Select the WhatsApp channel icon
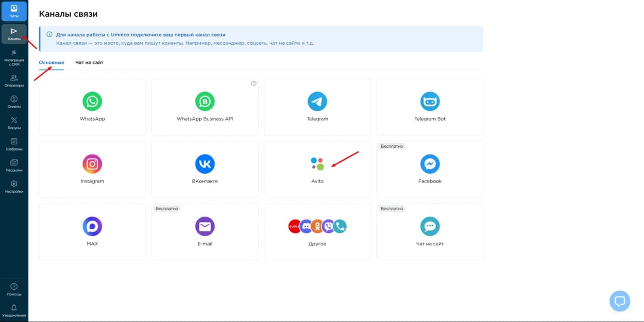This screenshot has width=644, height=322. 92,102
